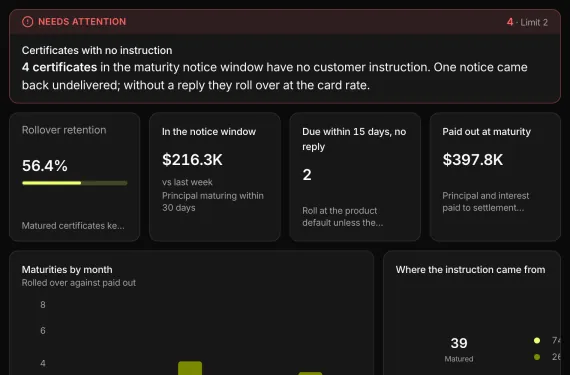The image size is (570, 375).
Task: Click the $216.3K value
Action: (192, 160)
